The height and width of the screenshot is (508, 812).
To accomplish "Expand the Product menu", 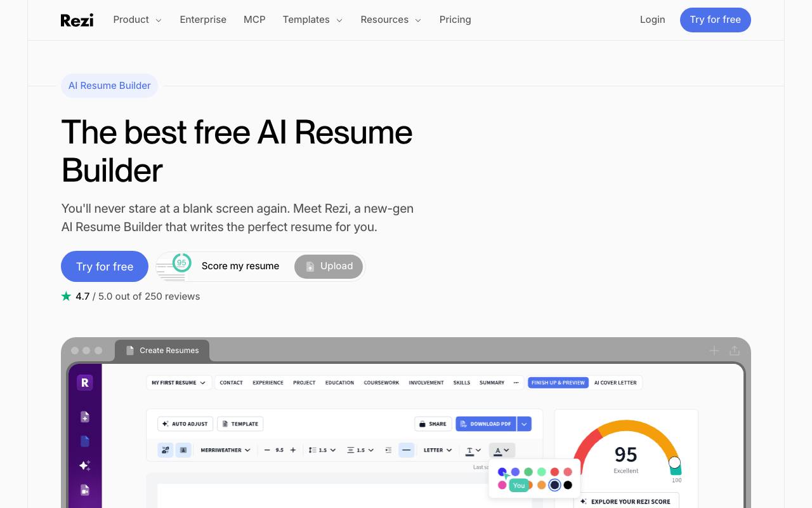I will [x=137, y=20].
